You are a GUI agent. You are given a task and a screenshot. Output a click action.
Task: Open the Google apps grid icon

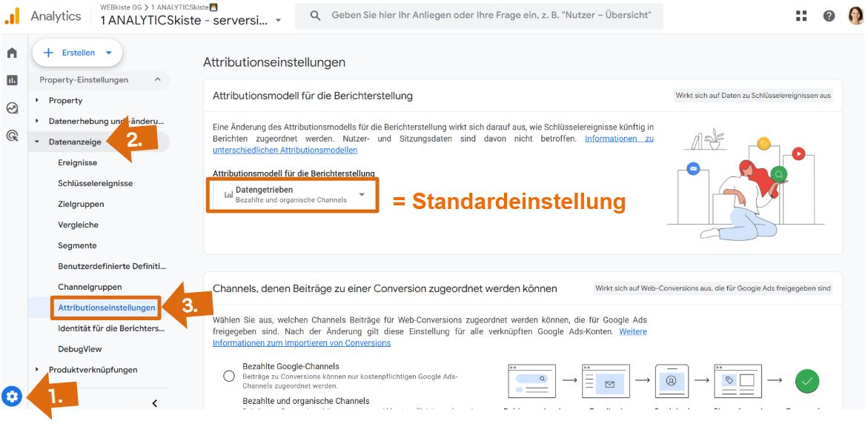[x=801, y=16]
